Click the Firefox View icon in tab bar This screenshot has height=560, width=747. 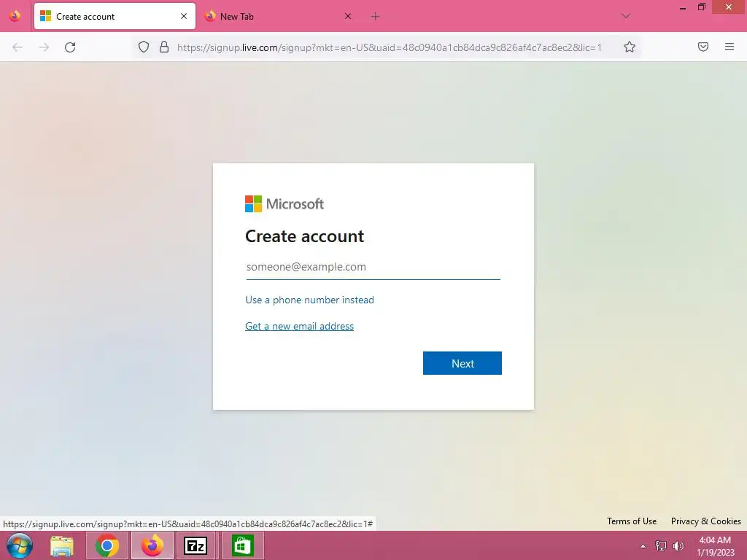click(15, 16)
